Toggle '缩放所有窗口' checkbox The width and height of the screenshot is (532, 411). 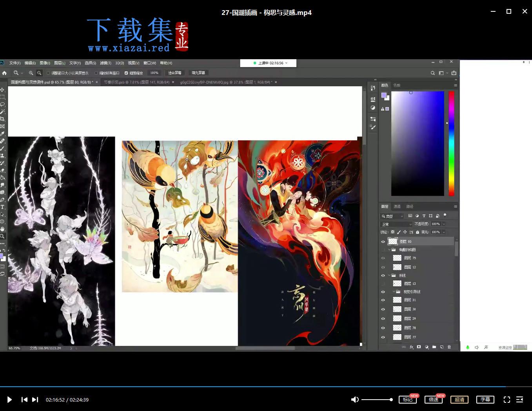(x=96, y=73)
